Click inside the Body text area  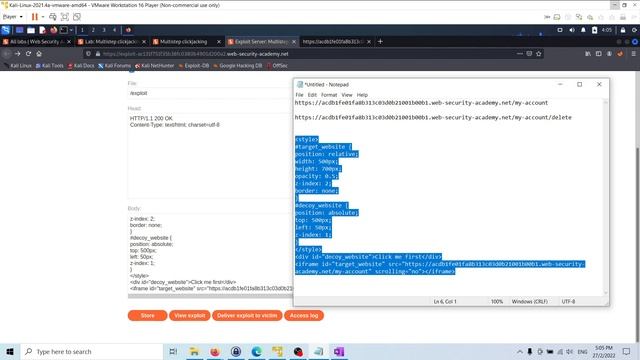(210, 253)
